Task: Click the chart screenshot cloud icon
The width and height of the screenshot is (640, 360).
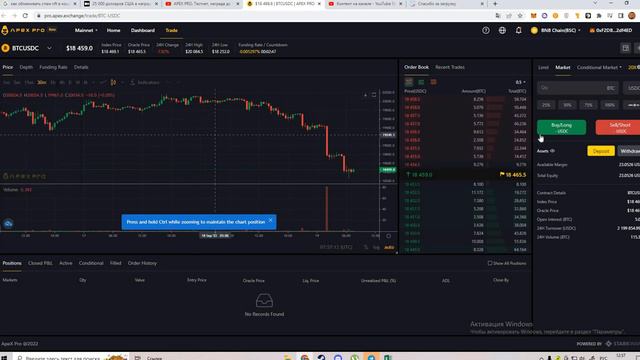Action: tap(8, 224)
